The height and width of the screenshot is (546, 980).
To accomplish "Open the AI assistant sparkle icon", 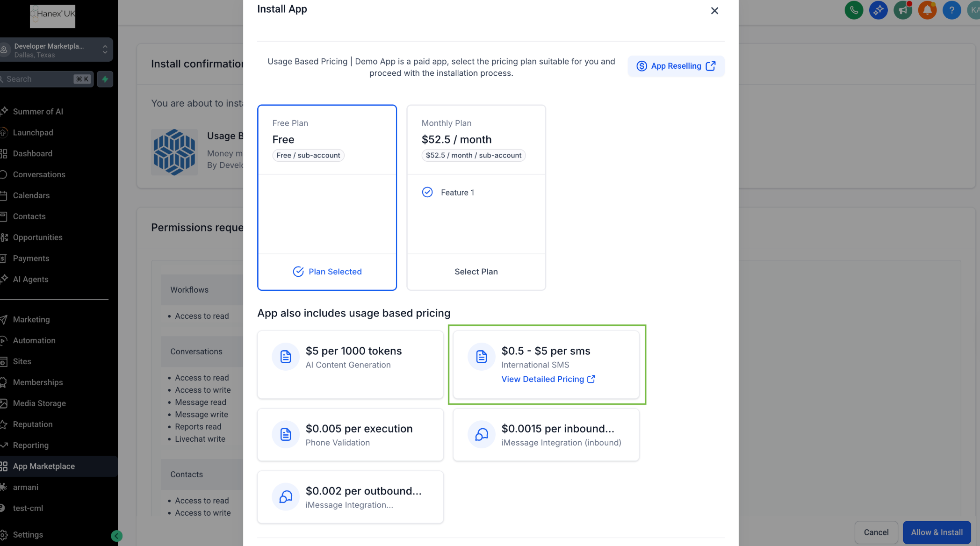I will [878, 10].
